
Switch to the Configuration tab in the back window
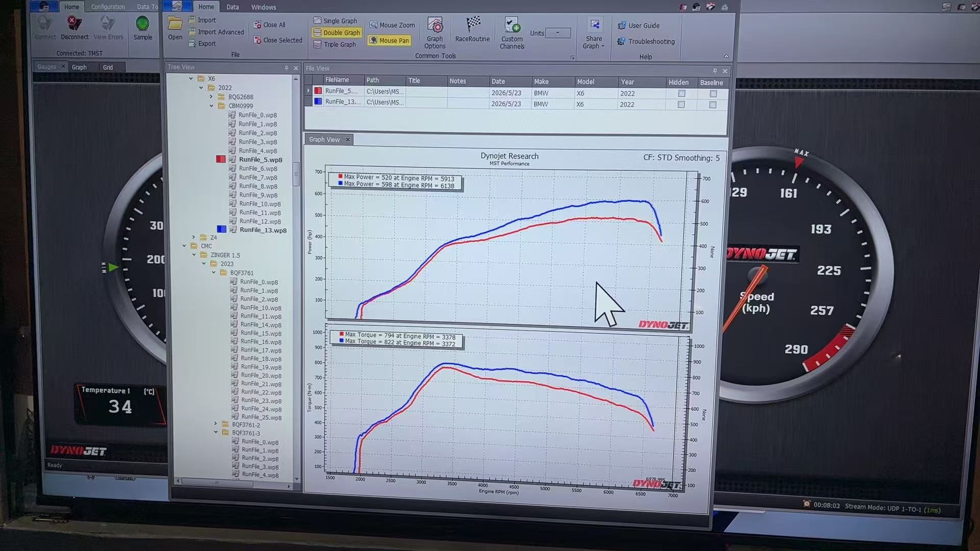point(108,7)
